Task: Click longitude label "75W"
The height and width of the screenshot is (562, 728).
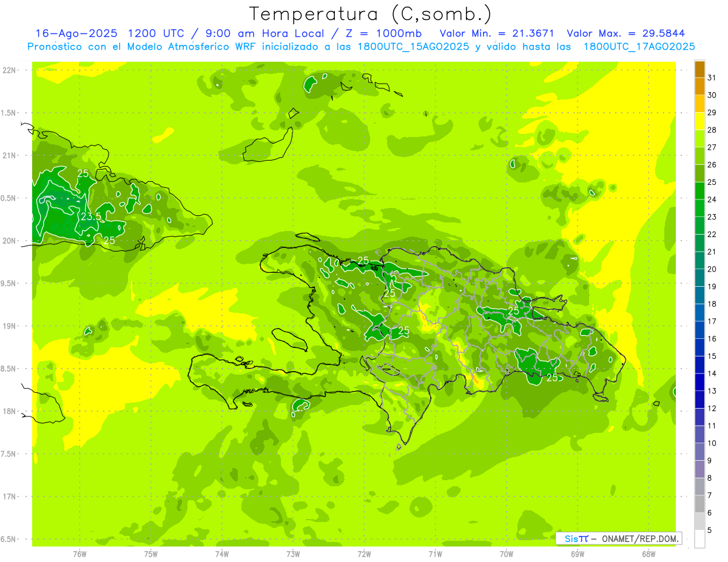Action: pos(151,554)
